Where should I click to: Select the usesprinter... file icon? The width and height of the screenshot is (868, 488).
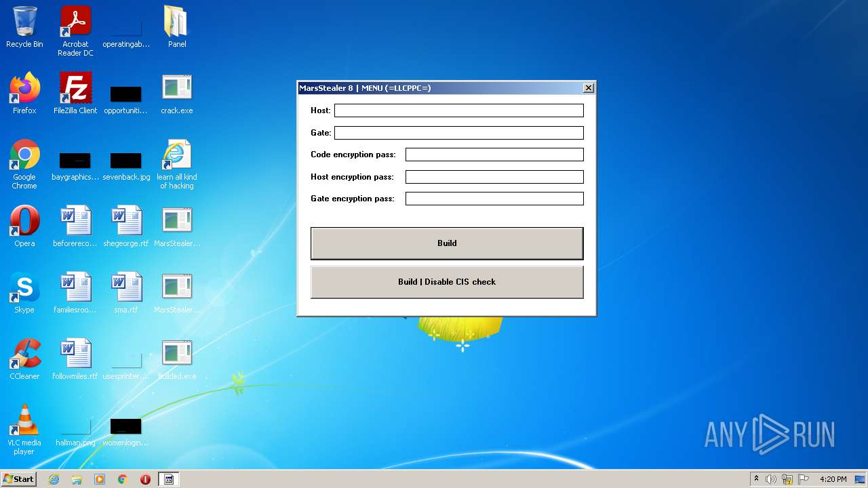click(126, 366)
